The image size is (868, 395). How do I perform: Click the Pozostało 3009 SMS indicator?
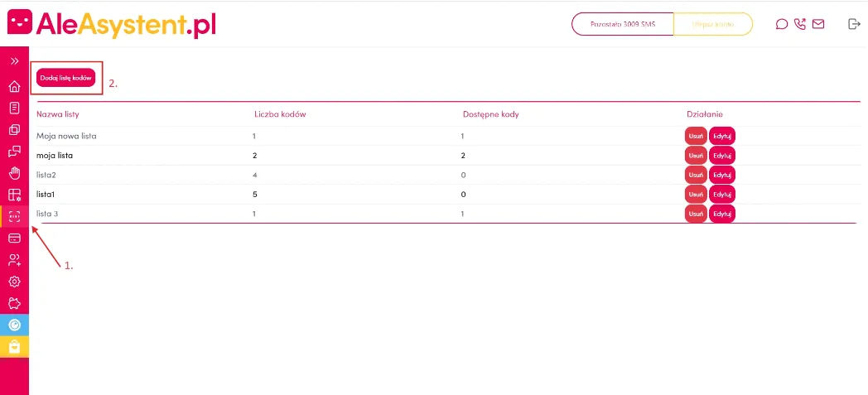pos(622,24)
